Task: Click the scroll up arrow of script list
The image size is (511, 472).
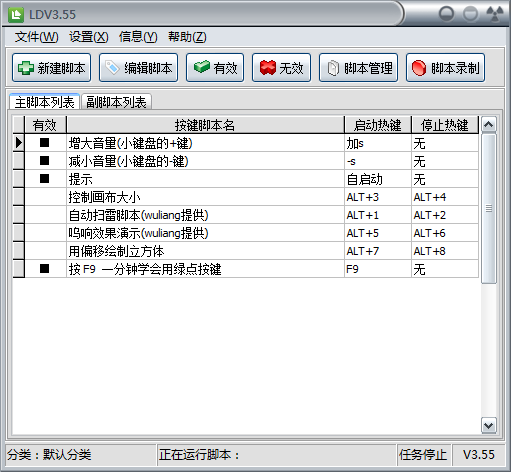Action: point(489,125)
